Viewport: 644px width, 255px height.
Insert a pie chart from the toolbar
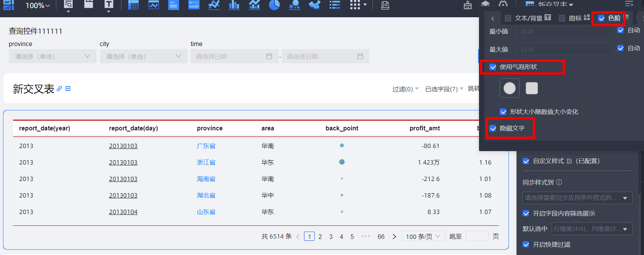click(x=274, y=5)
